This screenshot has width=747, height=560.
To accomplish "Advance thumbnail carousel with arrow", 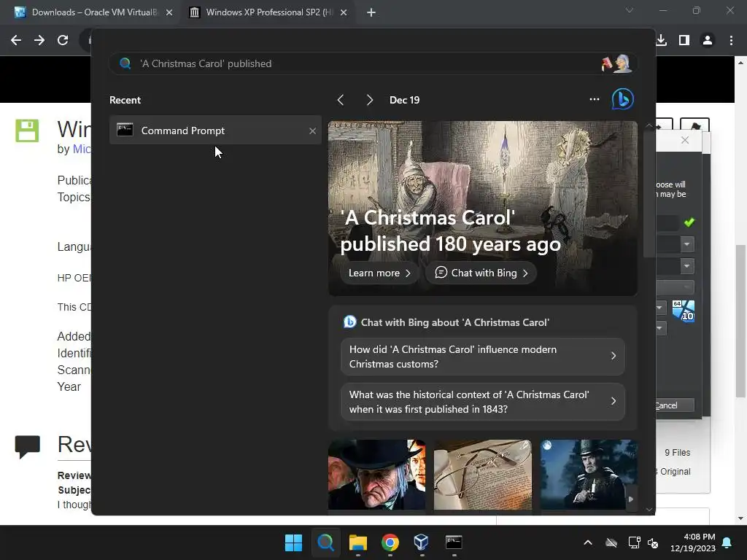I will (x=631, y=499).
